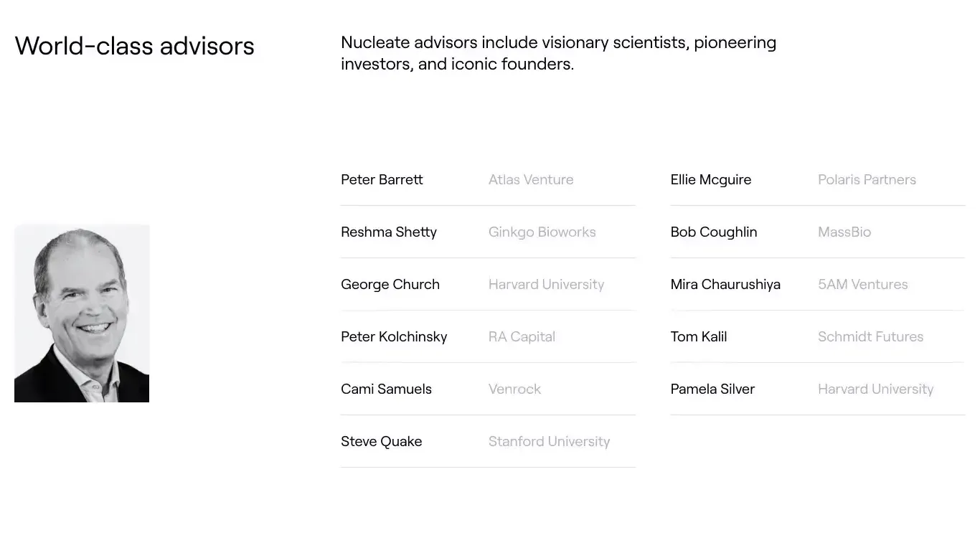Click the 5AM Ventures affiliation label

click(x=862, y=284)
